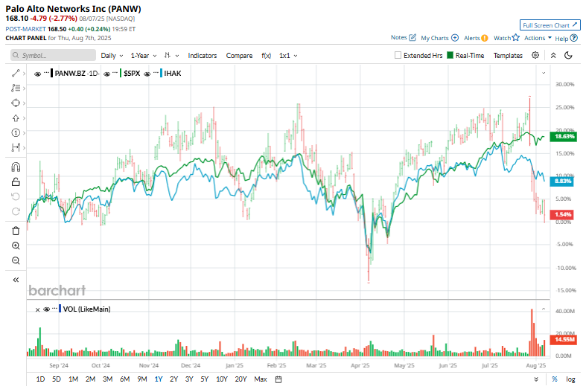Zoom out with the magnifier minus
This screenshot has width=586, height=392.
[16, 260]
